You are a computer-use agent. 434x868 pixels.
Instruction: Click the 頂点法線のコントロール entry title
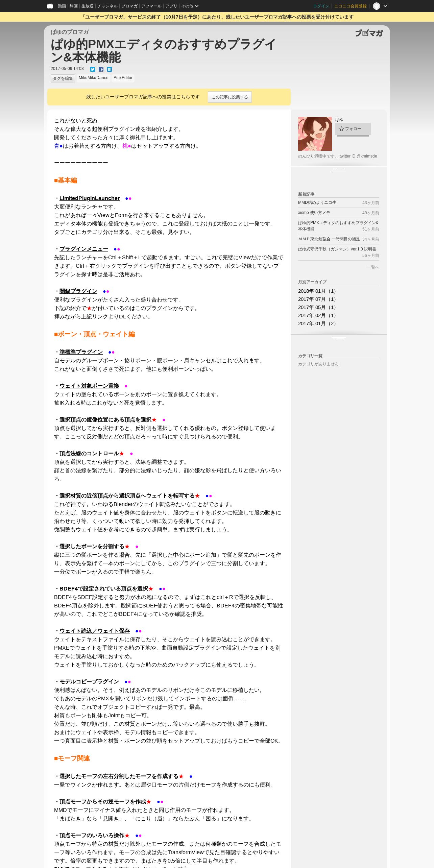[x=89, y=454]
